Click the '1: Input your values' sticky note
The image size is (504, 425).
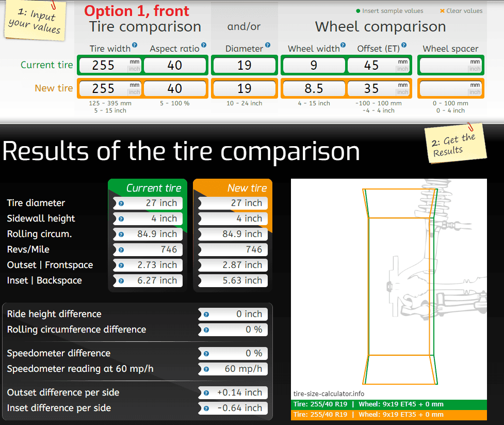(x=35, y=21)
